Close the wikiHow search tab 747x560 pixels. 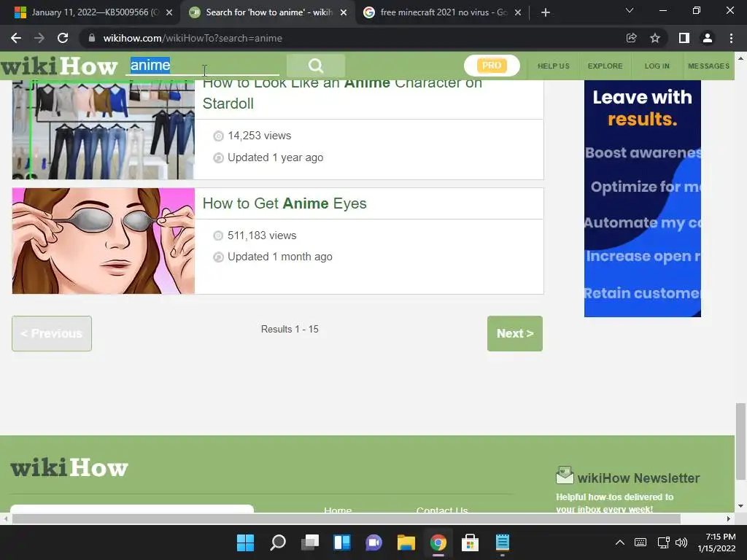click(x=344, y=12)
